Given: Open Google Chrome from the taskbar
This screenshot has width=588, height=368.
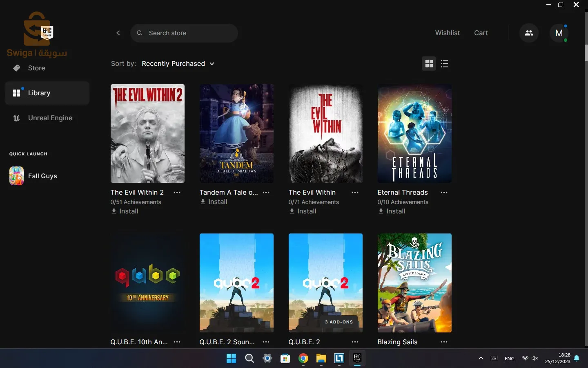Looking at the screenshot, I should click(303, 359).
